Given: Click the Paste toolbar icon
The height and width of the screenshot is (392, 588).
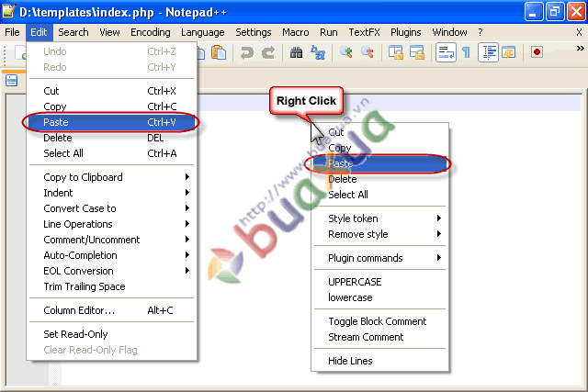Looking at the screenshot, I should coord(219,52).
